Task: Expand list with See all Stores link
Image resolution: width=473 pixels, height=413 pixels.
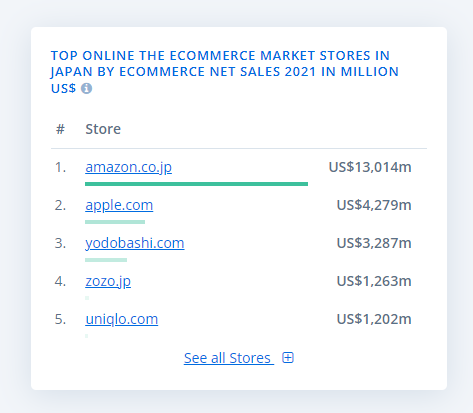Action: [229, 358]
